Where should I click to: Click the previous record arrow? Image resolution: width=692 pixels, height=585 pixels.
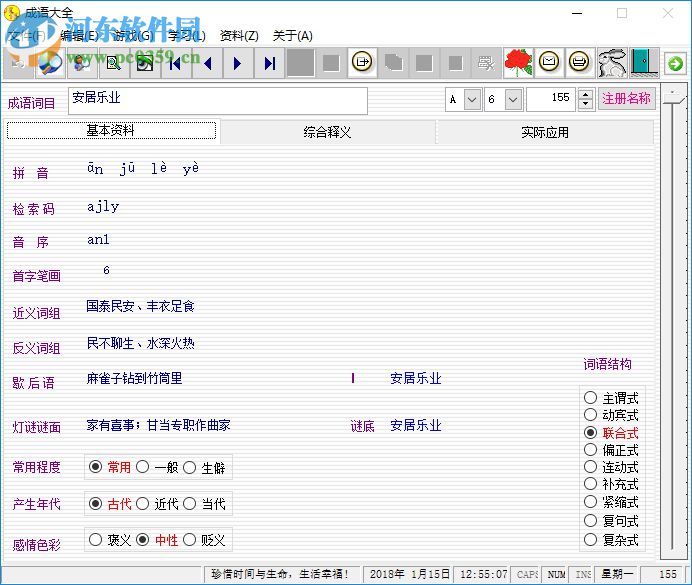pyautogui.click(x=208, y=64)
